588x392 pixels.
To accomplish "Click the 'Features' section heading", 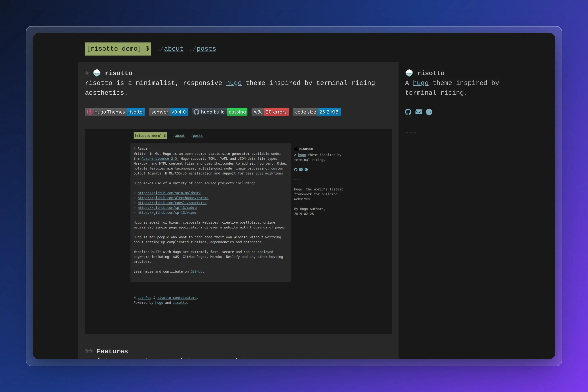I will [112, 351].
